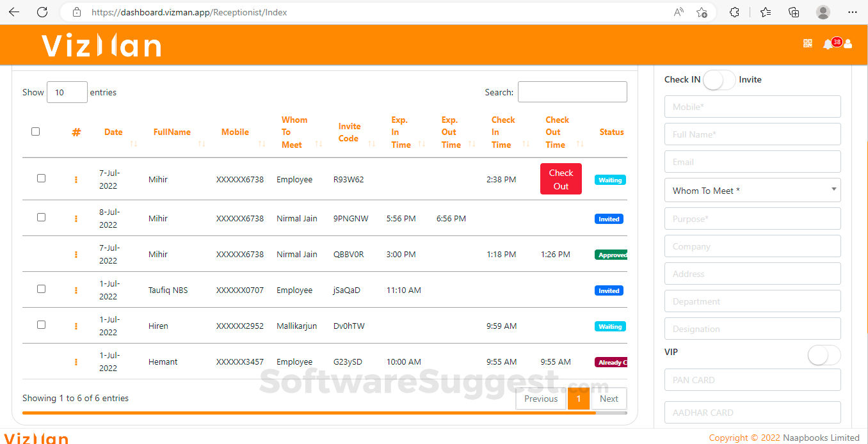Screen dimensions: 868x444
Task: Click the PAN CARD input field
Action: pyautogui.click(x=753, y=380)
